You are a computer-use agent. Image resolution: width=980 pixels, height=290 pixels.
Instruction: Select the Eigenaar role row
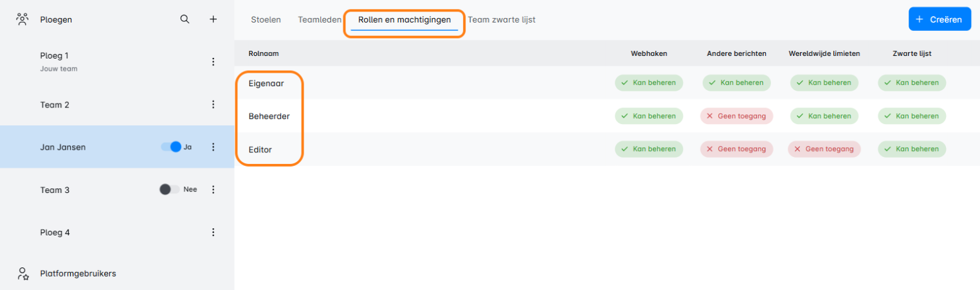coord(266,83)
